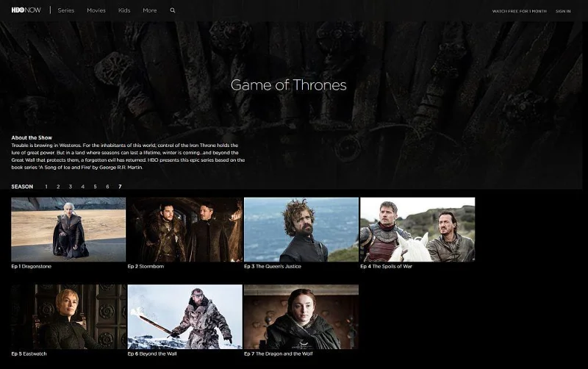Select season 3 tab
This screenshot has height=369, width=588.
pyautogui.click(x=70, y=187)
